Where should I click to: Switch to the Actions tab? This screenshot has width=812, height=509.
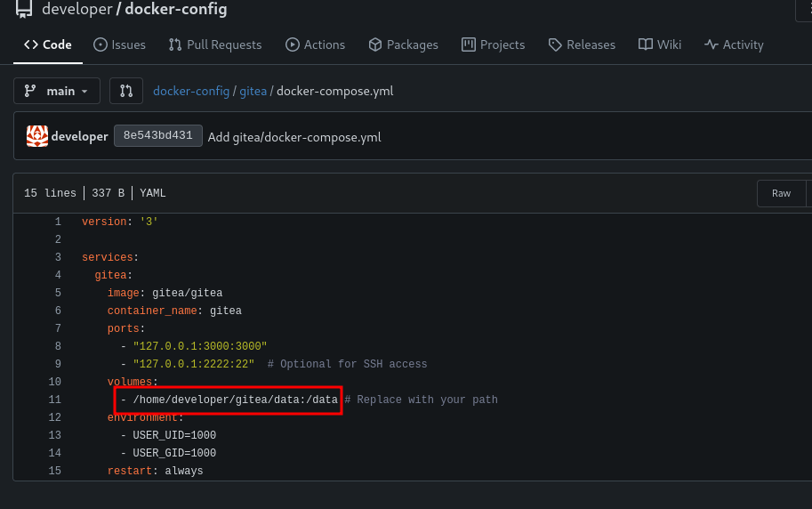(315, 44)
